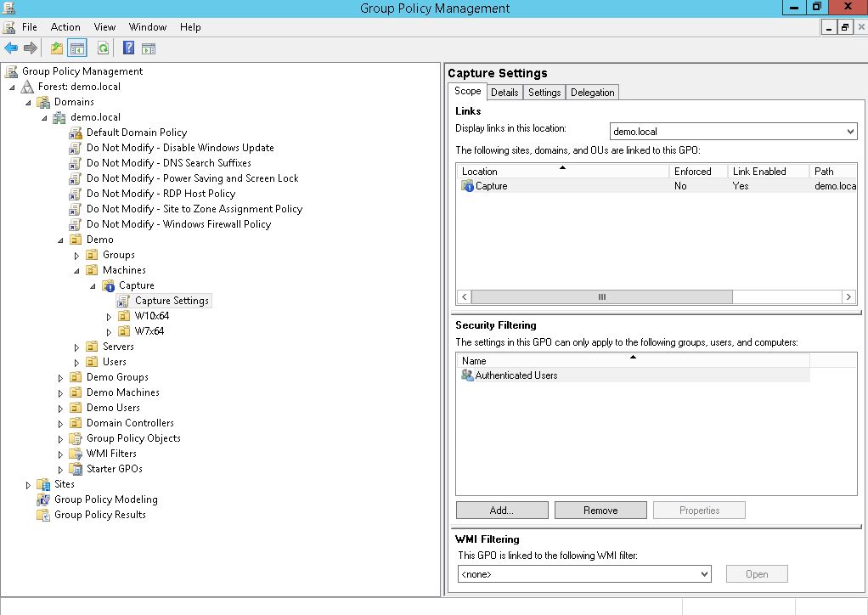Click the MMC icon left of File menu
Image resolution: width=868 pixels, height=615 pixels.
coord(8,27)
